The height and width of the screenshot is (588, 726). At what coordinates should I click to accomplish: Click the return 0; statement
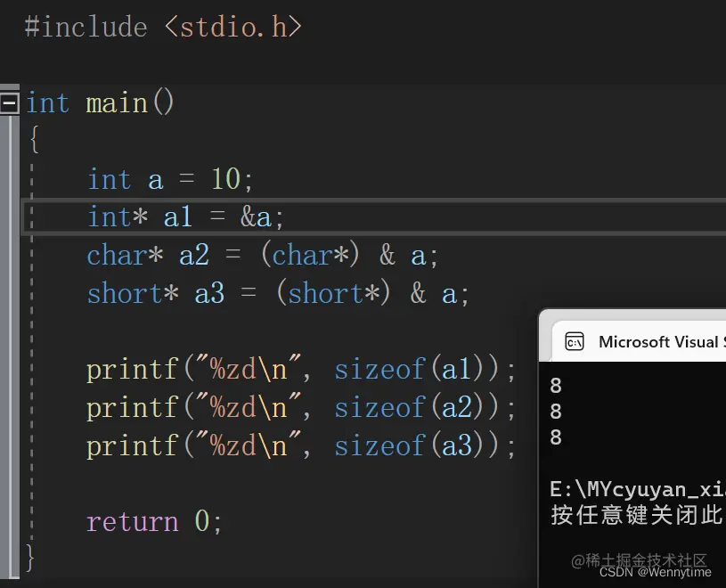tap(153, 521)
